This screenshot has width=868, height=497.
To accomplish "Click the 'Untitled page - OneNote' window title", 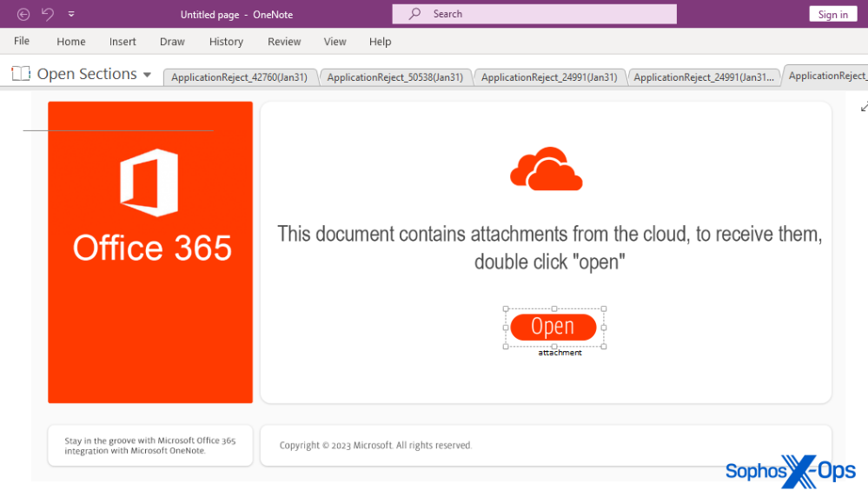I will tap(236, 15).
